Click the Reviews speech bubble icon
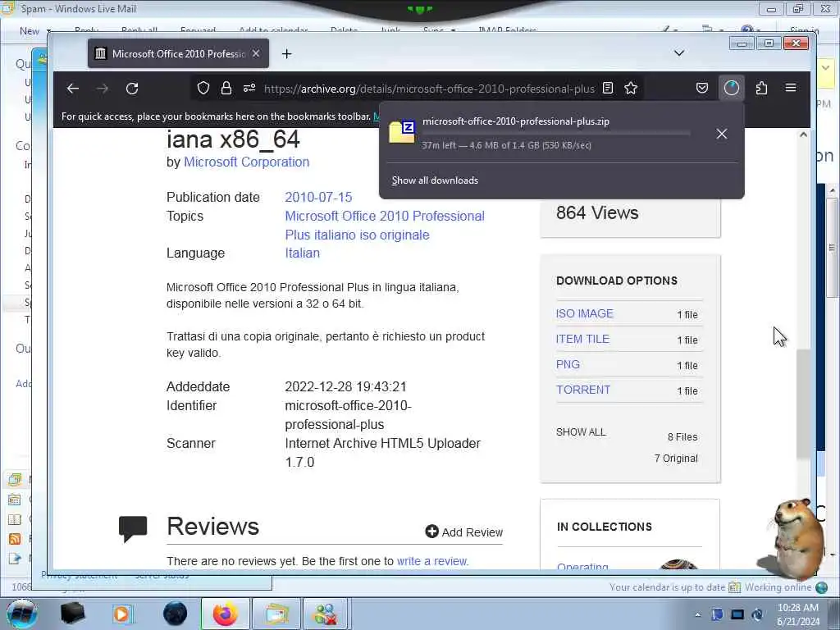The height and width of the screenshot is (630, 840). coord(132,529)
